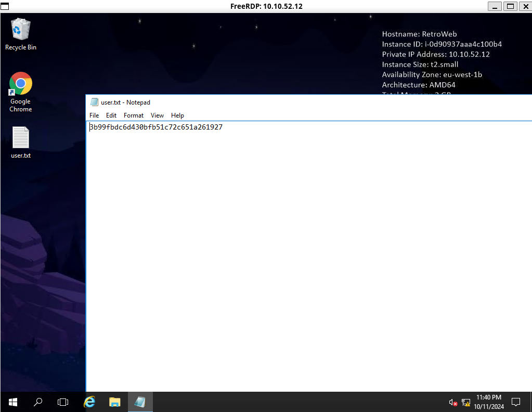Click the Private IP Address text
The width and height of the screenshot is (532, 412).
(x=436, y=54)
